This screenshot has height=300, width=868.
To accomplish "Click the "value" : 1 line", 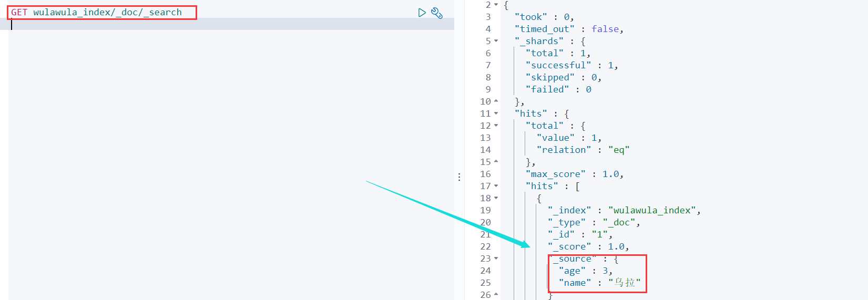I will pos(569,138).
